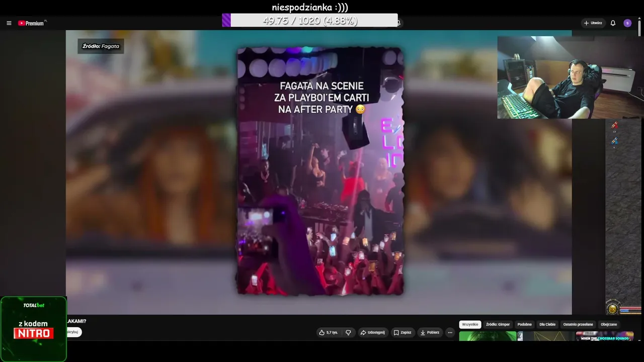644x362 pixels.
Task: Click the gold orb icon in game strip
Action: (x=612, y=309)
